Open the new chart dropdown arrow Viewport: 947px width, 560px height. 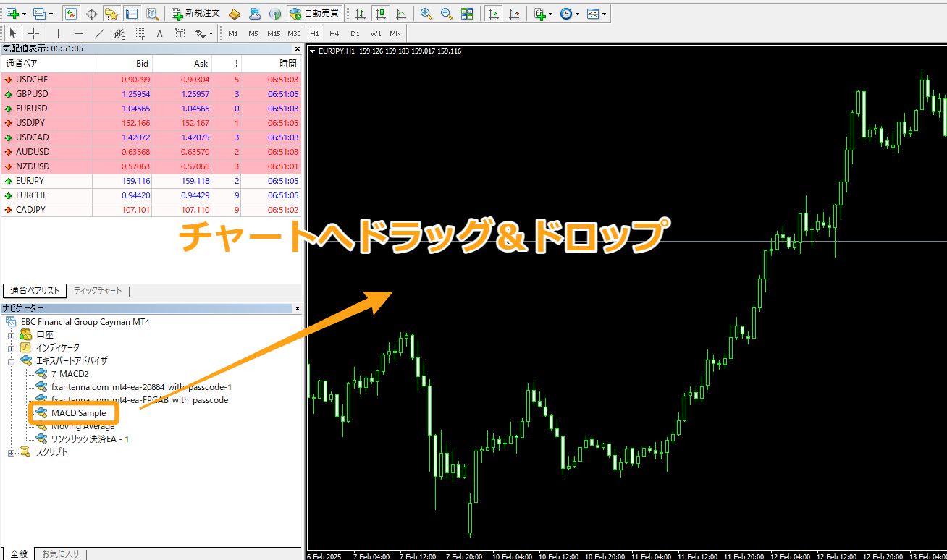point(24,14)
